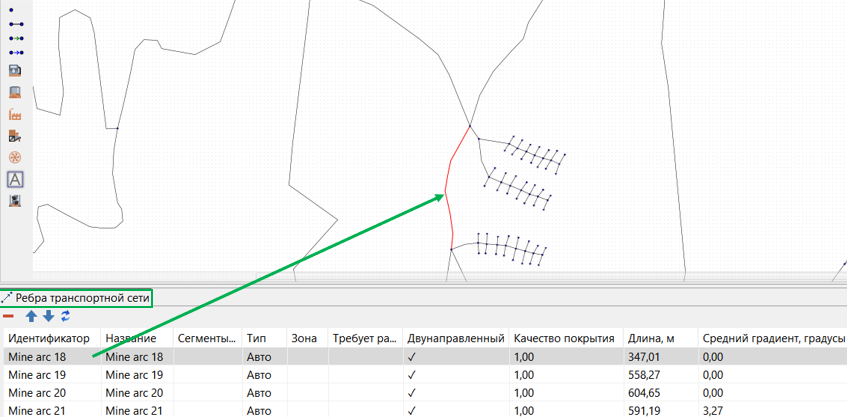Open the 'Ребра транспортной сети' tab
The width and height of the screenshot is (847, 417).
[x=77, y=298]
